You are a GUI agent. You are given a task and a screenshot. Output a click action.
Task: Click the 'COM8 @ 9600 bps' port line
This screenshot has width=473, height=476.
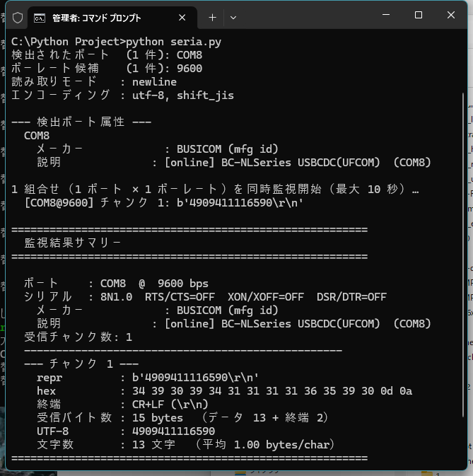click(x=116, y=284)
